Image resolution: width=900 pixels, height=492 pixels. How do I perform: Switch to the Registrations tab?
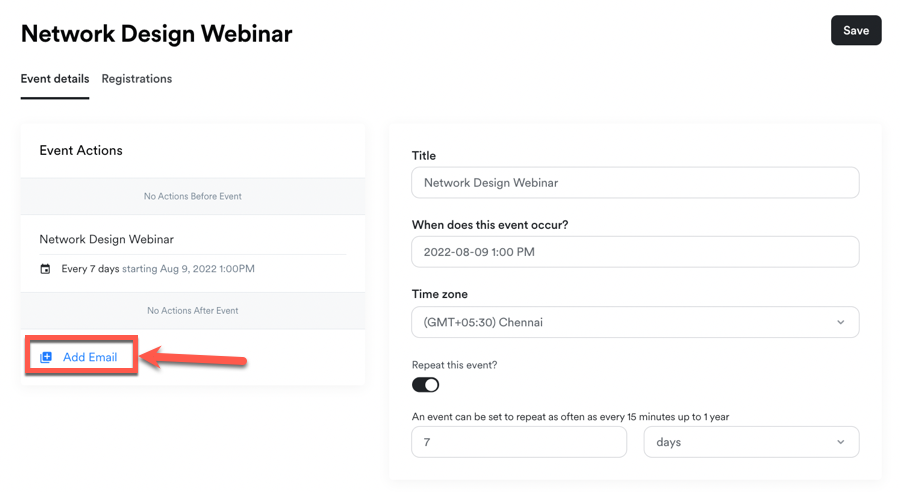136,79
